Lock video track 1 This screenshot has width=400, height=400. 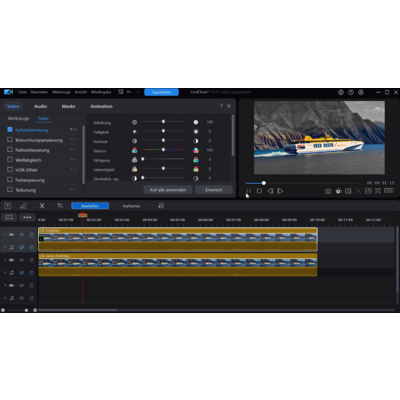tap(32, 235)
